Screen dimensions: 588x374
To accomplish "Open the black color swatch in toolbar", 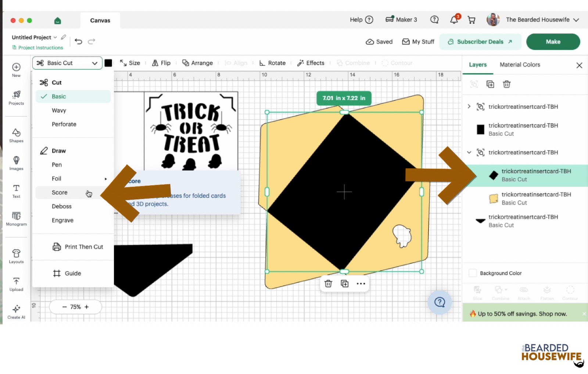I will coord(108,63).
